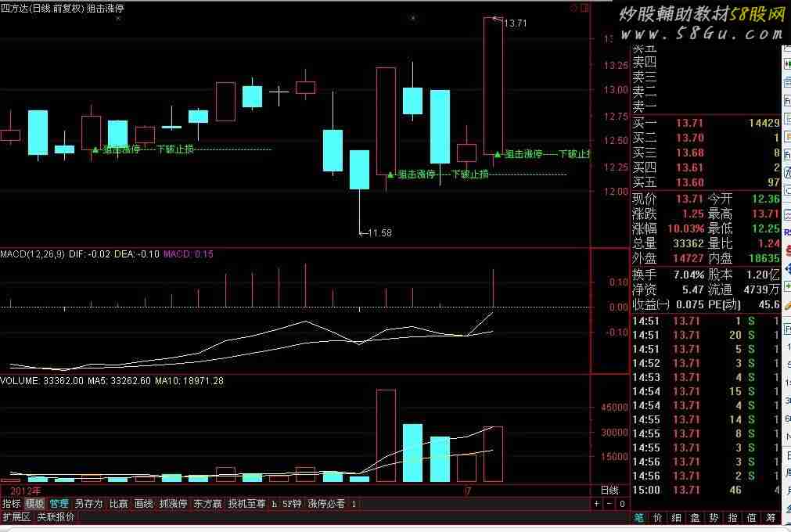Click the 流通 4739万 value
The height and width of the screenshot is (532, 791).
tap(762, 290)
